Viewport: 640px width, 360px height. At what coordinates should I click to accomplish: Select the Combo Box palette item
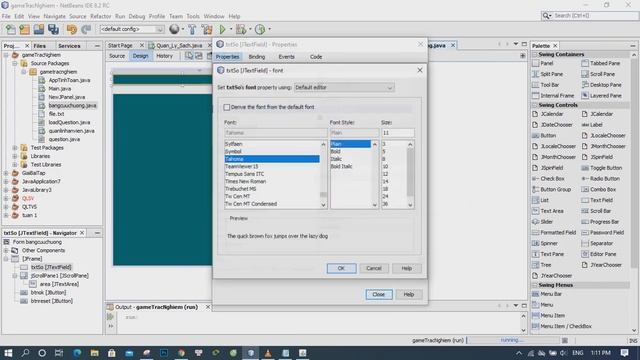pyautogui.click(x=598, y=189)
